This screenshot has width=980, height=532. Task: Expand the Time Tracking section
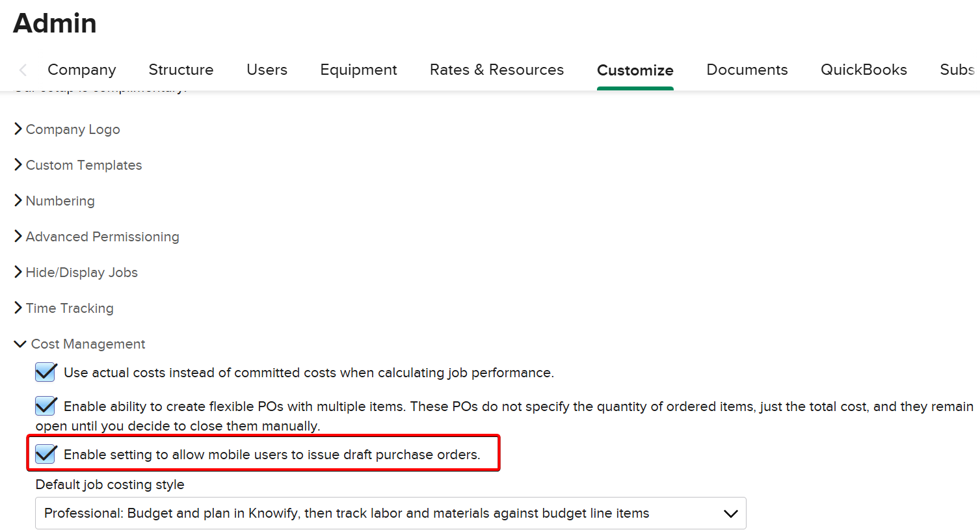69,308
